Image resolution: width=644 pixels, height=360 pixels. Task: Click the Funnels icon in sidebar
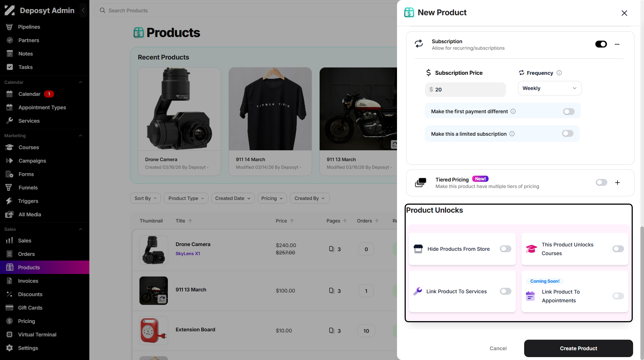[x=9, y=188]
